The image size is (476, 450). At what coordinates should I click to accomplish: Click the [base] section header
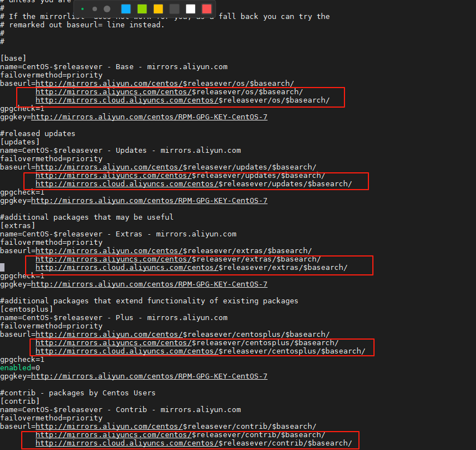pos(13,59)
